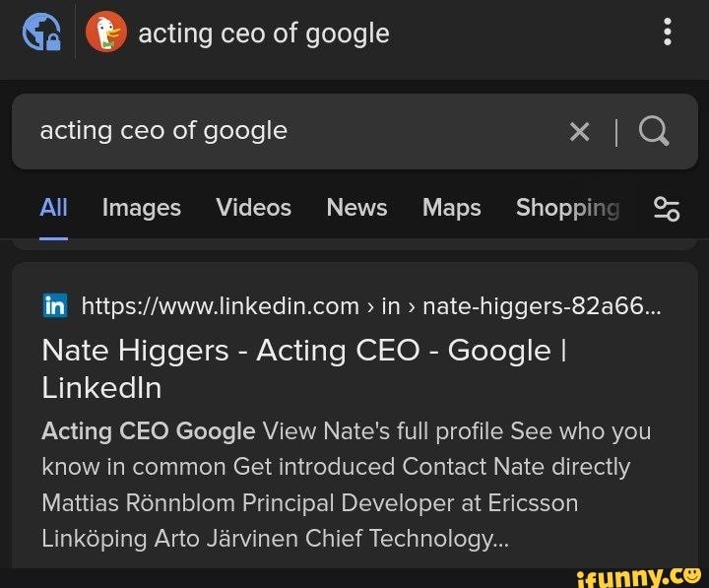Image resolution: width=709 pixels, height=588 pixels.
Task: Go to the Maps tab
Action: tap(451, 208)
